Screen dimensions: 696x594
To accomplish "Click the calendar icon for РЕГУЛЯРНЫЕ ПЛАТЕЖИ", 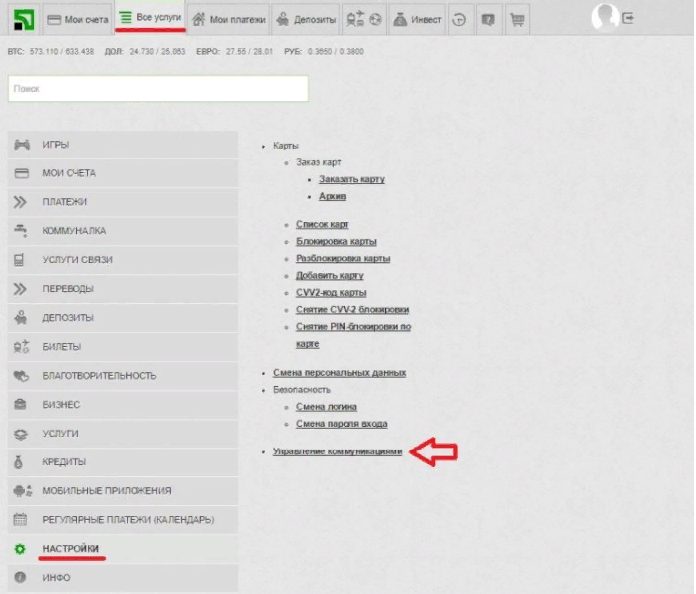I will click(x=20, y=520).
